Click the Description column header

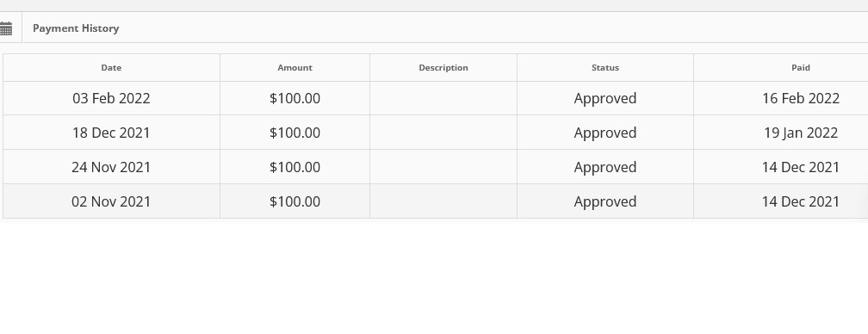click(x=443, y=67)
